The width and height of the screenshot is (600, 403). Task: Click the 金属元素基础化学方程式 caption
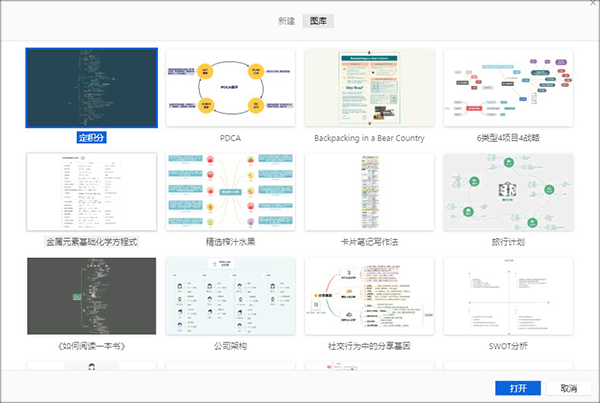[91, 242]
